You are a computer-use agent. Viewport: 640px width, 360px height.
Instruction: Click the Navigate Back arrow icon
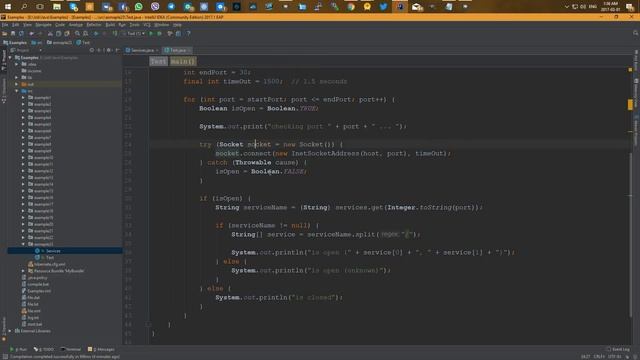click(x=96, y=33)
